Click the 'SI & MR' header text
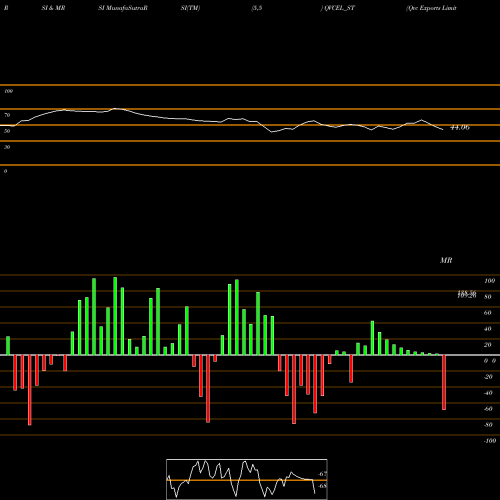 (x=53, y=8)
